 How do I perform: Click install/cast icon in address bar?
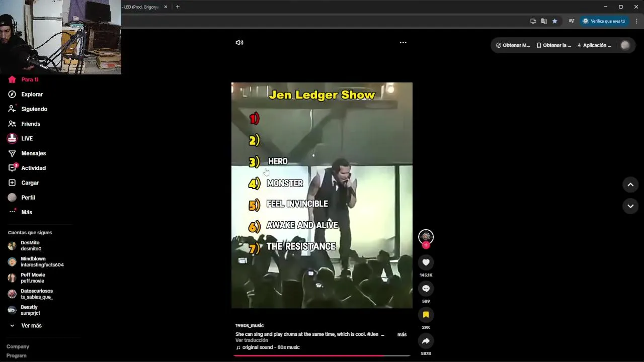pos(533,21)
